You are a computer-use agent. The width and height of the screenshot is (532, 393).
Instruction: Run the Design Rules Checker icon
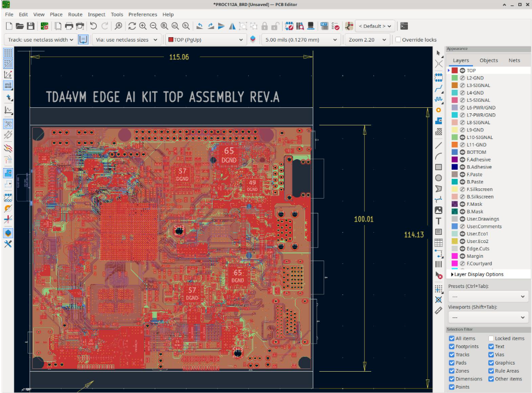point(336,26)
